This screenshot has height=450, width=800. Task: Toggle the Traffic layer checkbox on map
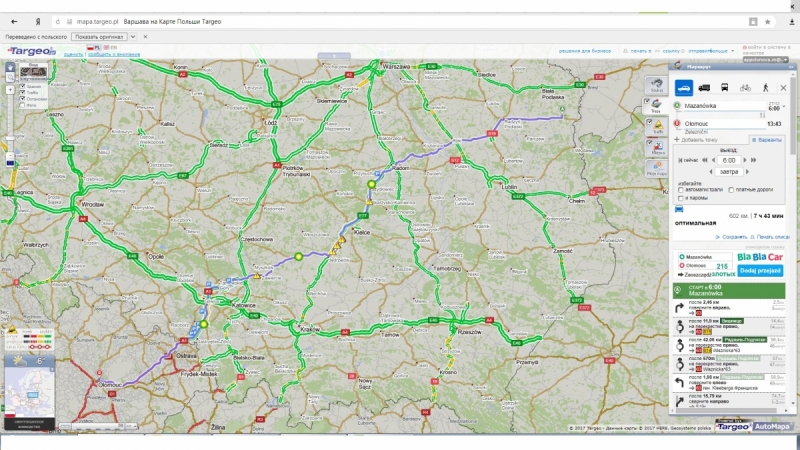(x=23, y=93)
